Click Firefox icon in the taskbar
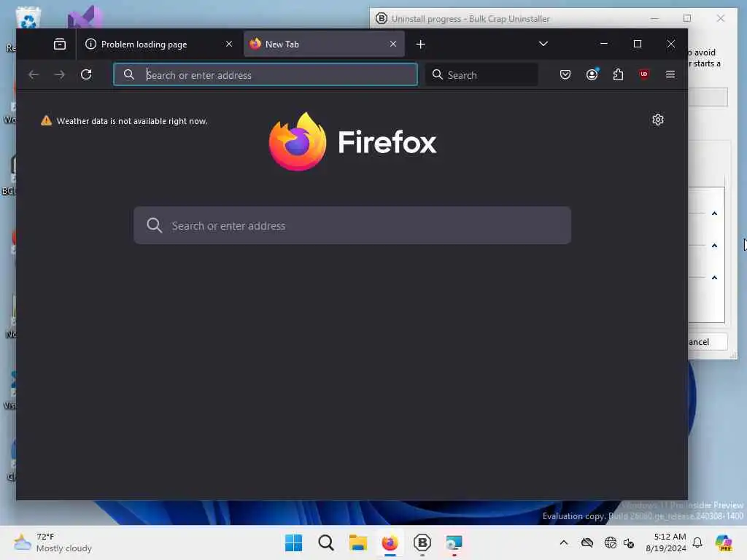Viewport: 747px width, 560px height. 390,542
